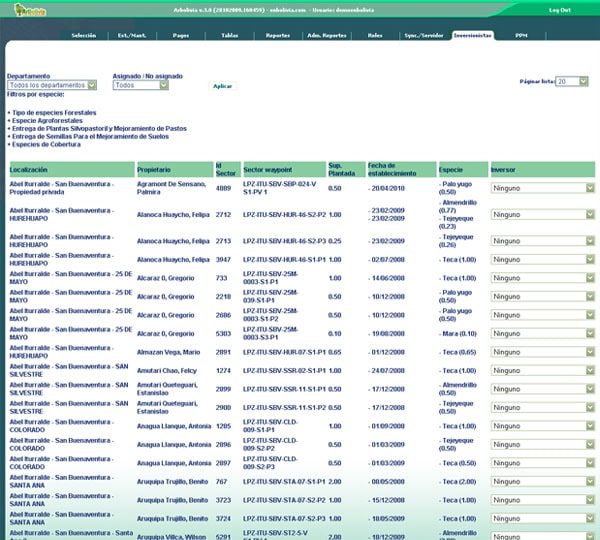Click waypoint LPZ-ITU-SBV-STA-07-S1-P1
600x540 pixels.
(x=284, y=481)
